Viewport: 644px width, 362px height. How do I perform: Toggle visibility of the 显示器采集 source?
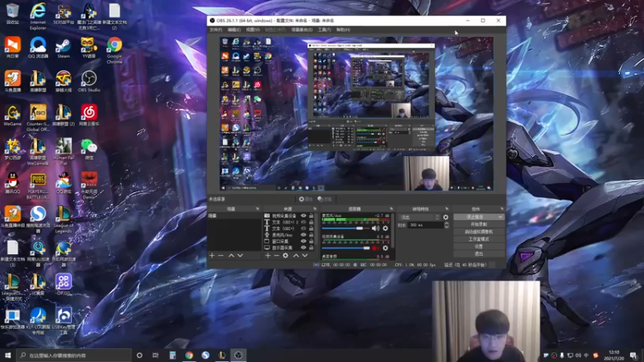303,248
